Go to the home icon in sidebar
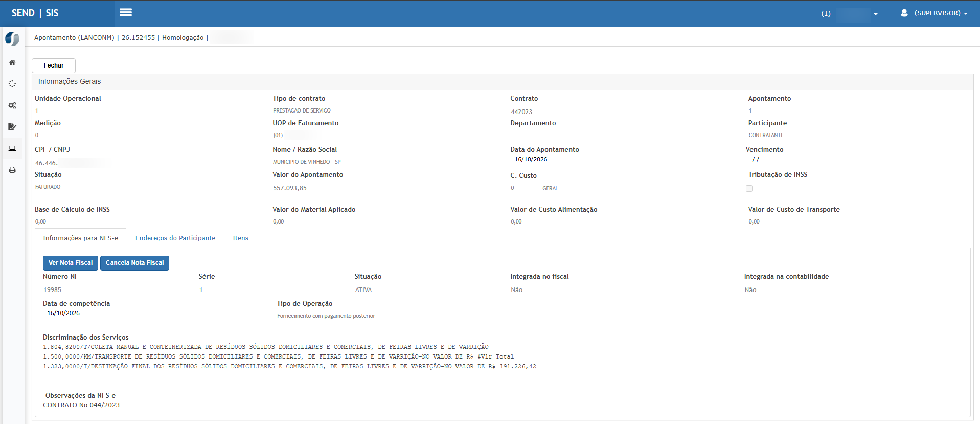 [x=12, y=62]
